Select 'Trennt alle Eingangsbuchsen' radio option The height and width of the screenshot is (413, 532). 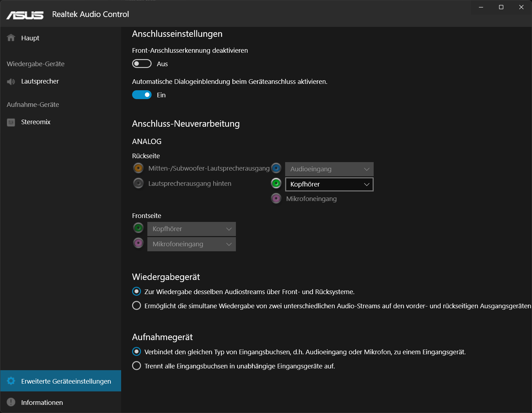point(136,366)
